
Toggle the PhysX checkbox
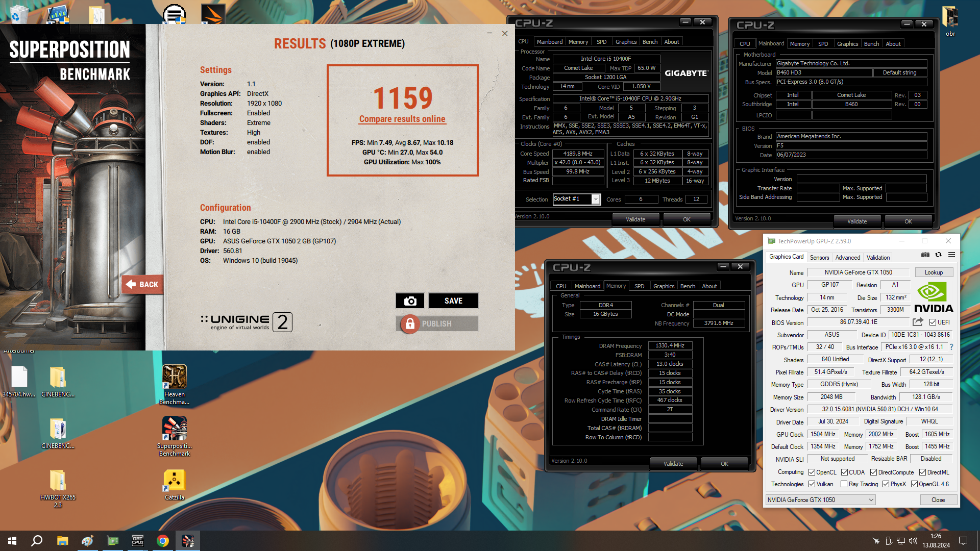pyautogui.click(x=886, y=484)
